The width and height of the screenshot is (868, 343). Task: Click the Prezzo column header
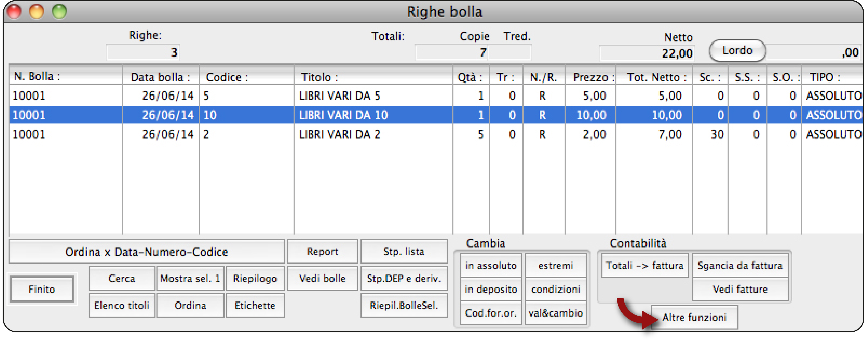click(590, 77)
